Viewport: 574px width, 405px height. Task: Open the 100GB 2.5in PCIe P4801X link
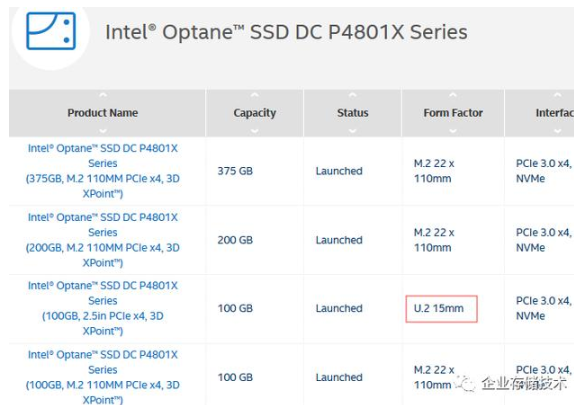click(x=103, y=308)
